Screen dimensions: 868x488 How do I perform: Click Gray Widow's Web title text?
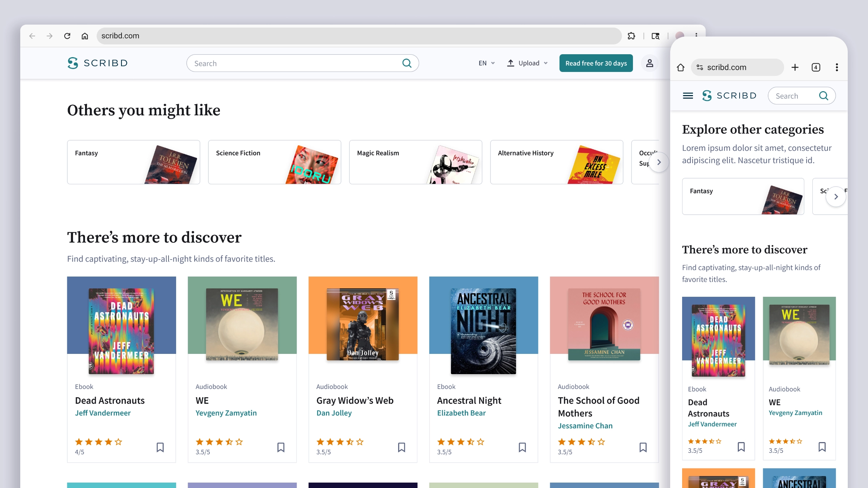[x=355, y=401]
